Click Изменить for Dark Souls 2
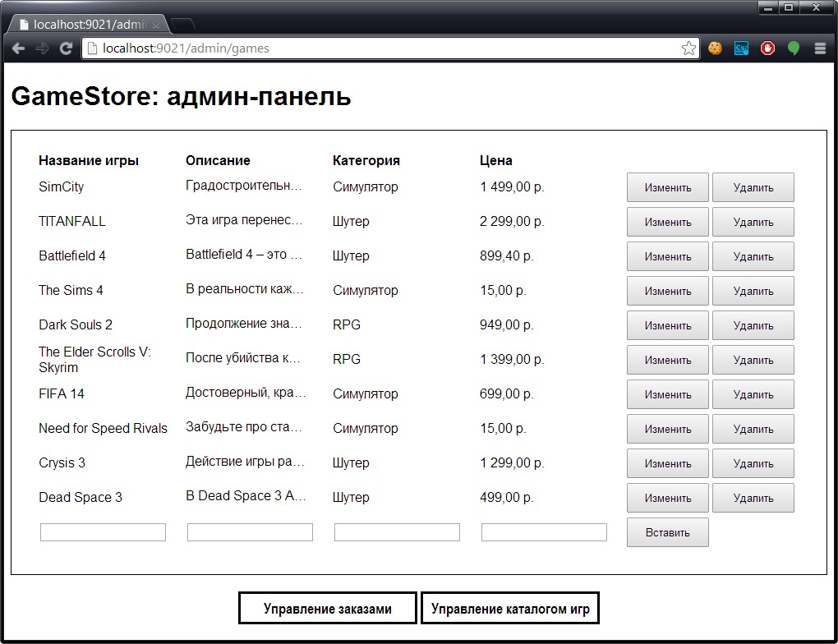 click(667, 325)
